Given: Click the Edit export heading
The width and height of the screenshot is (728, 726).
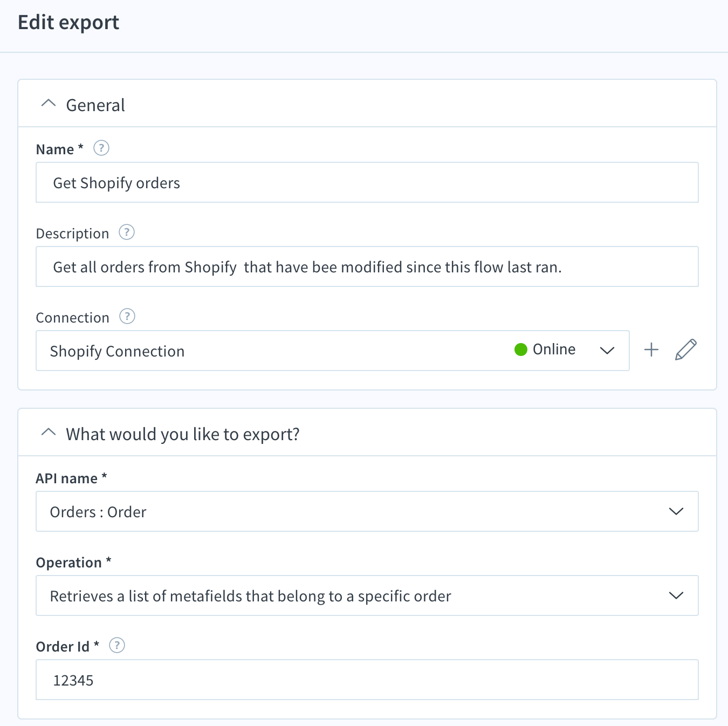Looking at the screenshot, I should point(68,22).
